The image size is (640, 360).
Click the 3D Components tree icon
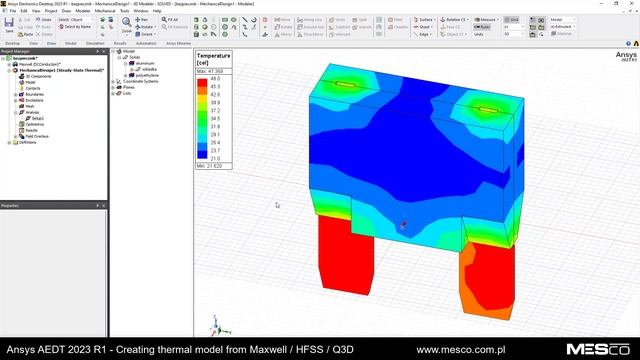[22, 76]
